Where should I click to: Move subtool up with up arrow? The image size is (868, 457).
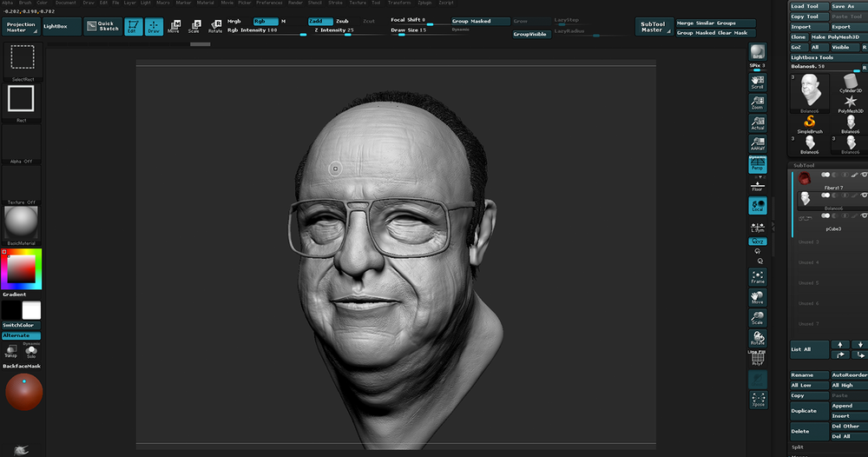coord(839,345)
